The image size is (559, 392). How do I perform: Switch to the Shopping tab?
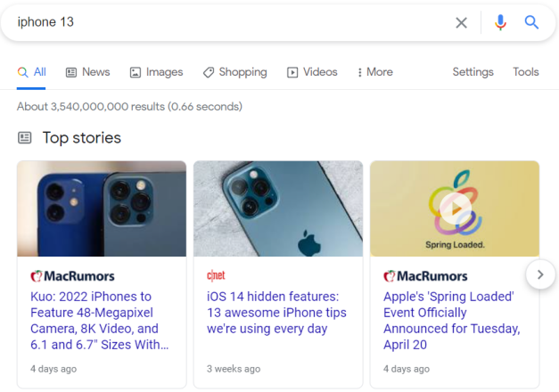(235, 72)
